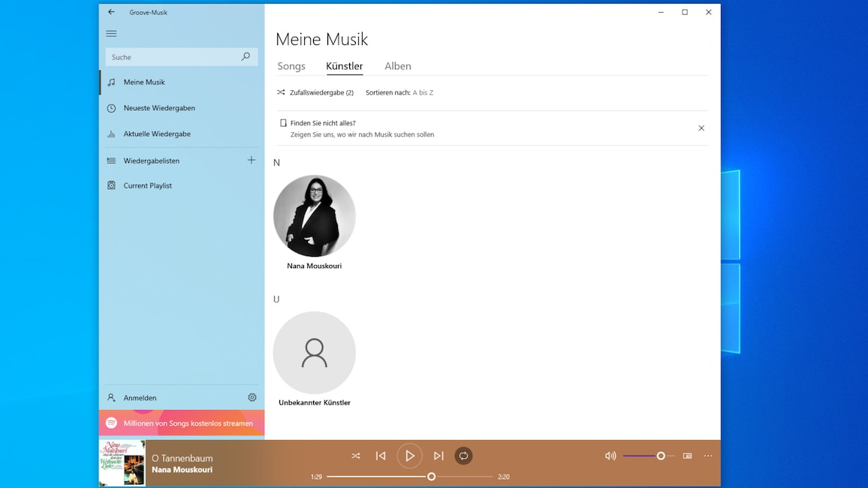Skip to the previous track

pos(381,456)
